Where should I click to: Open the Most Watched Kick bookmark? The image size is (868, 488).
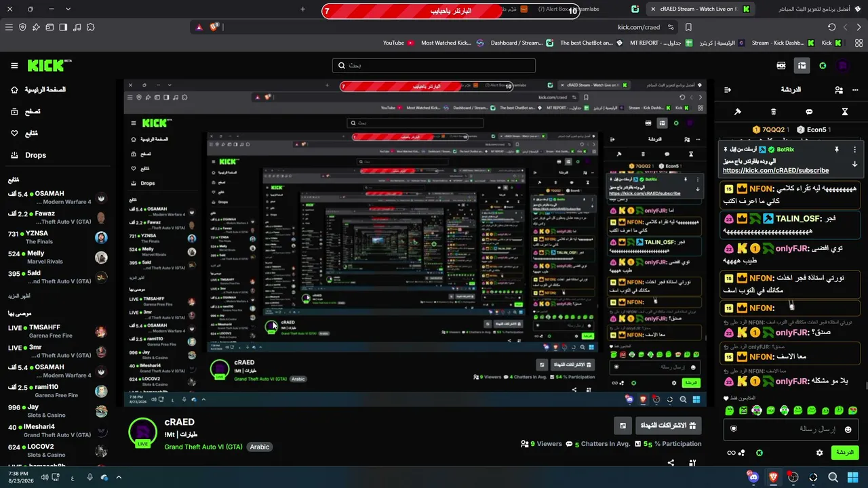(x=453, y=43)
